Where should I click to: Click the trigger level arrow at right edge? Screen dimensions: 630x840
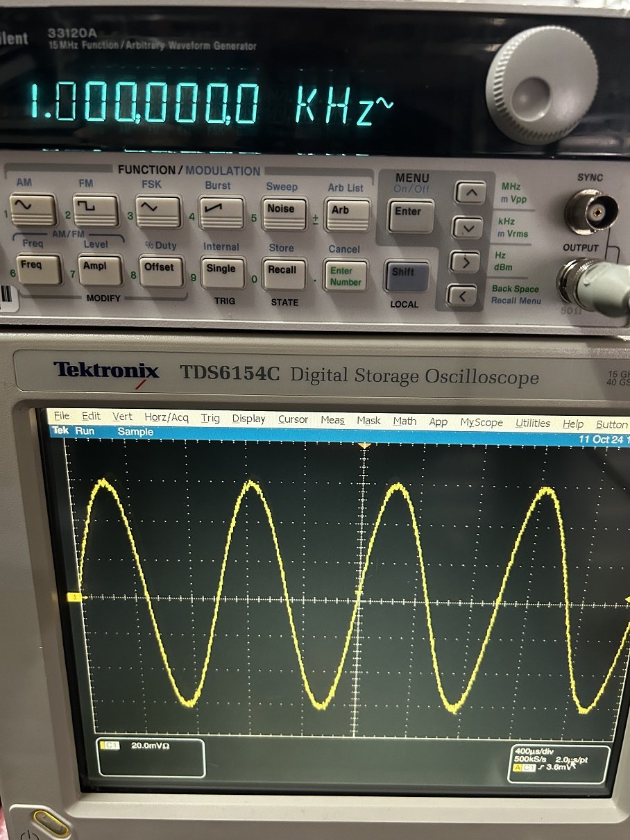pos(627,598)
